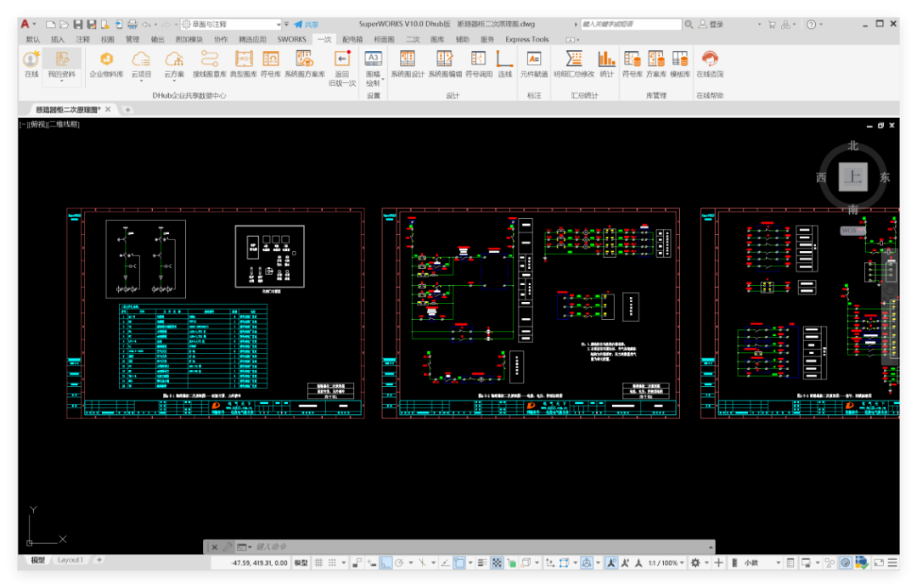The image size is (917, 588).
Task: Open the shopping cart icon in title bar
Action: pos(772,24)
